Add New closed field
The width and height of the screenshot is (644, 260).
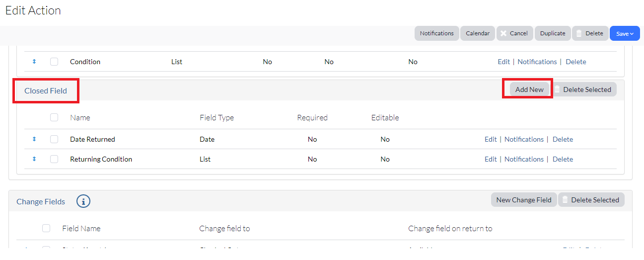529,89
